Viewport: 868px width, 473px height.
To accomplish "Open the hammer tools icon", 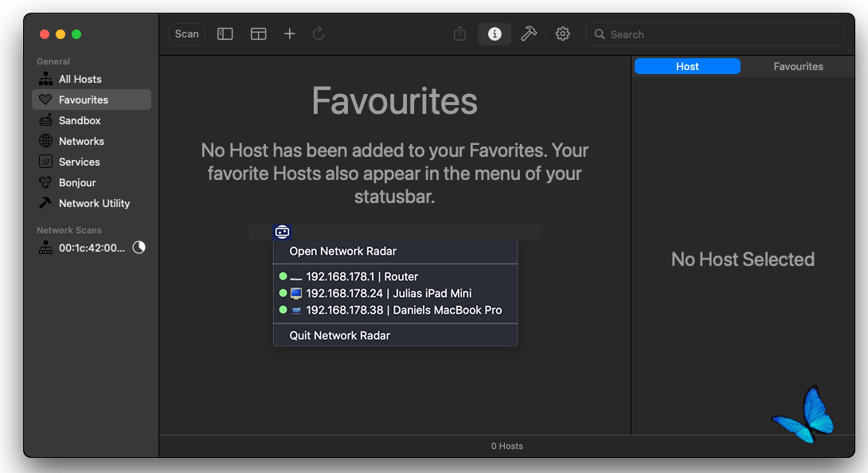I will [x=529, y=33].
